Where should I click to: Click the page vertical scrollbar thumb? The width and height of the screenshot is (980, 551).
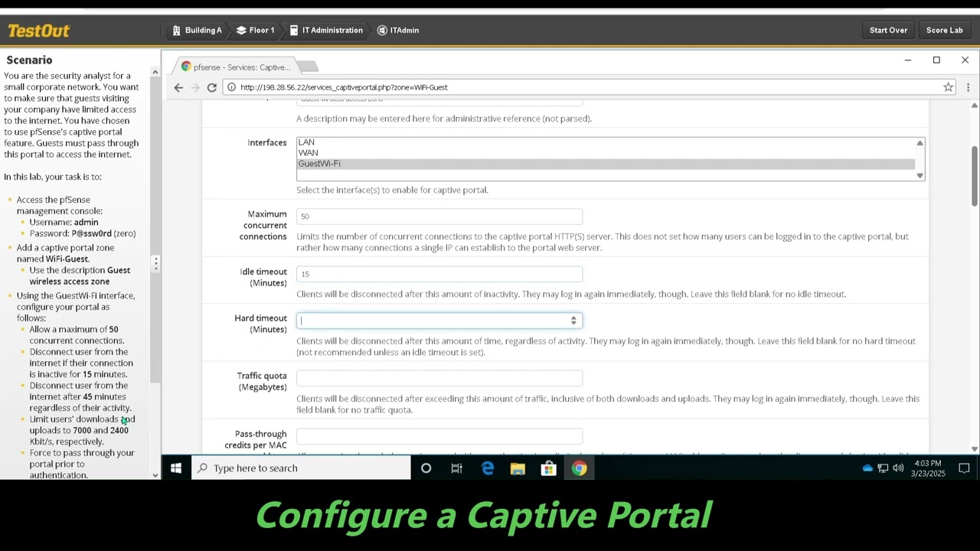coord(974,175)
